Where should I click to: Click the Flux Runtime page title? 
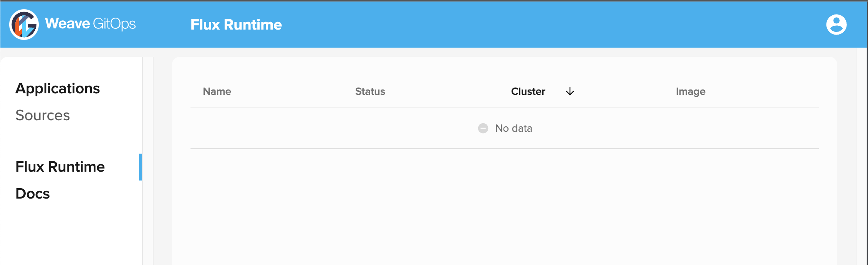(x=236, y=24)
